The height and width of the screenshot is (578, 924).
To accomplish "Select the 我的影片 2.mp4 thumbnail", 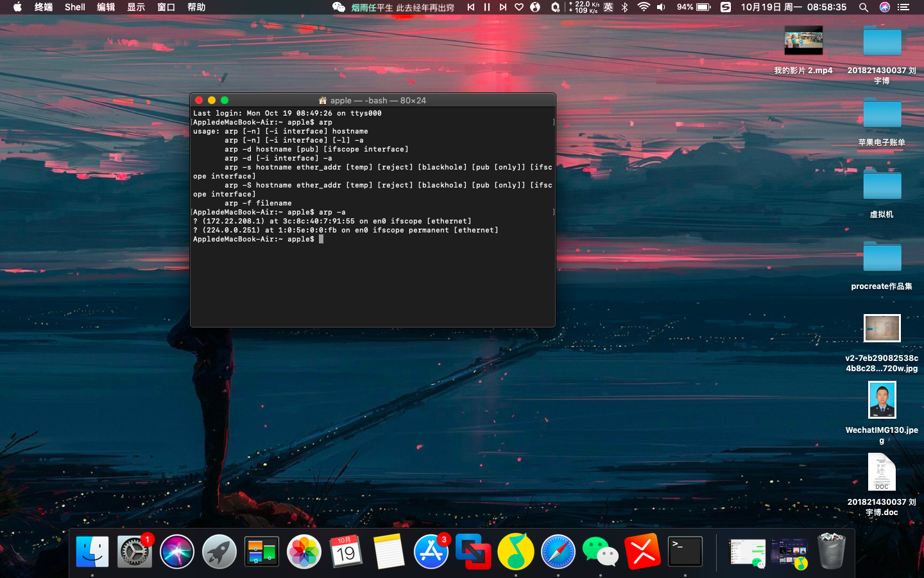I will point(803,41).
